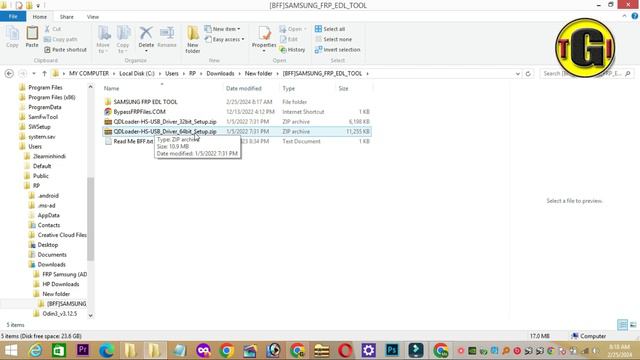
Task: Create a New folder from the ribbon
Action: pyautogui.click(x=193, y=39)
